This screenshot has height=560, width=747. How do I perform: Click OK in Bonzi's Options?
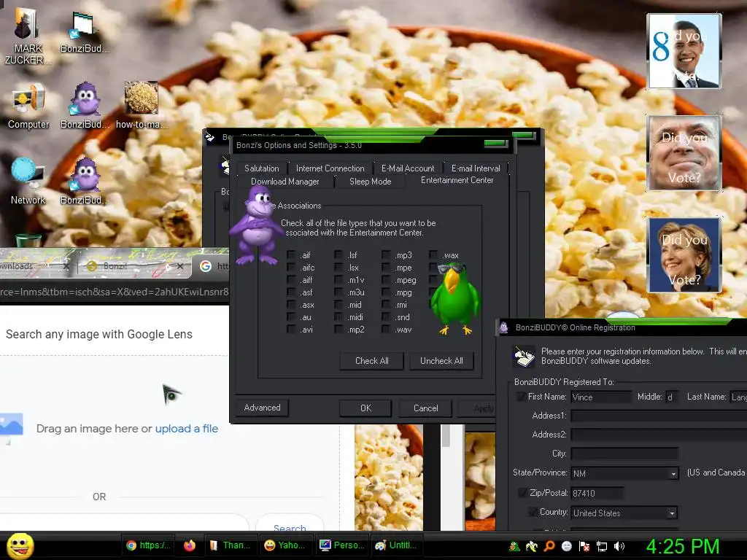point(365,408)
